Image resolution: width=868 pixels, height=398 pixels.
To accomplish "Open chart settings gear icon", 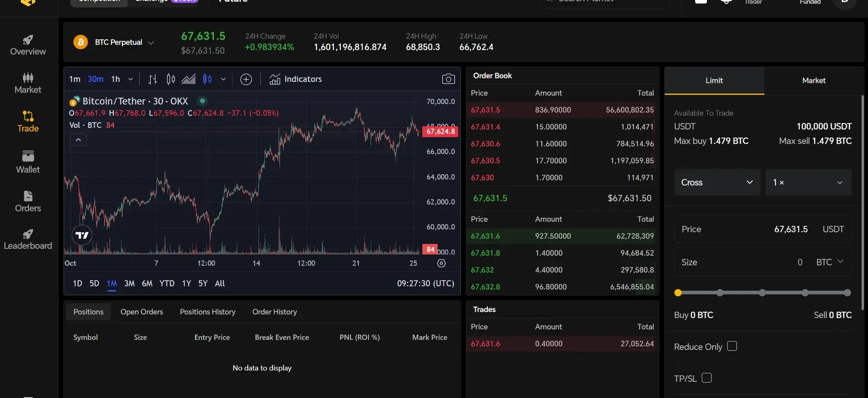I will pos(441,263).
